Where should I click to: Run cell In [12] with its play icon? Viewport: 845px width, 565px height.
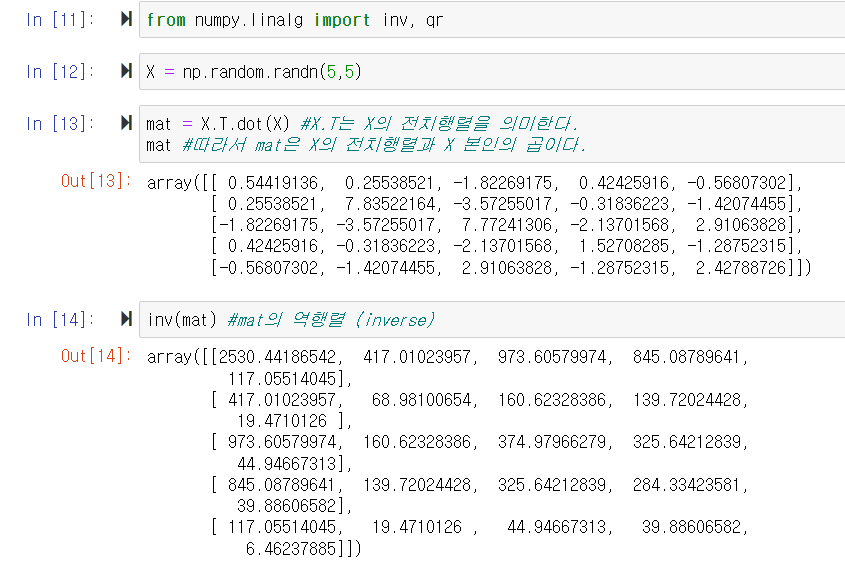click(126, 71)
